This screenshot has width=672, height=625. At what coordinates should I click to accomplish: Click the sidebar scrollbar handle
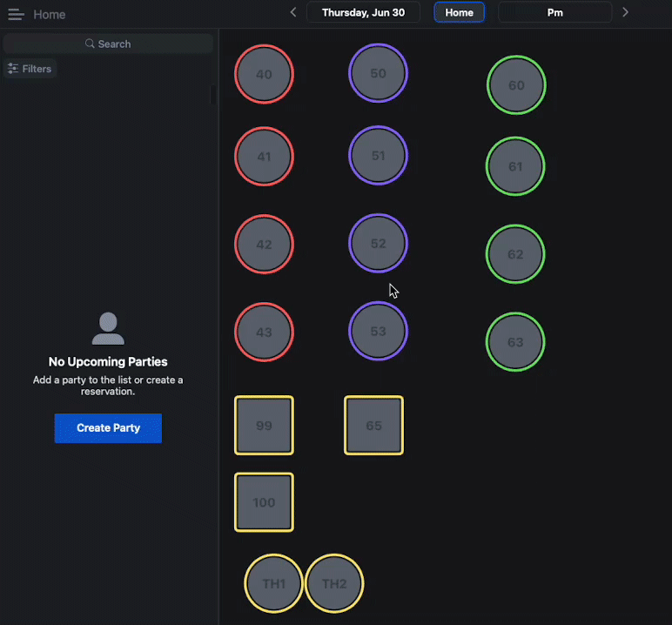(x=213, y=95)
